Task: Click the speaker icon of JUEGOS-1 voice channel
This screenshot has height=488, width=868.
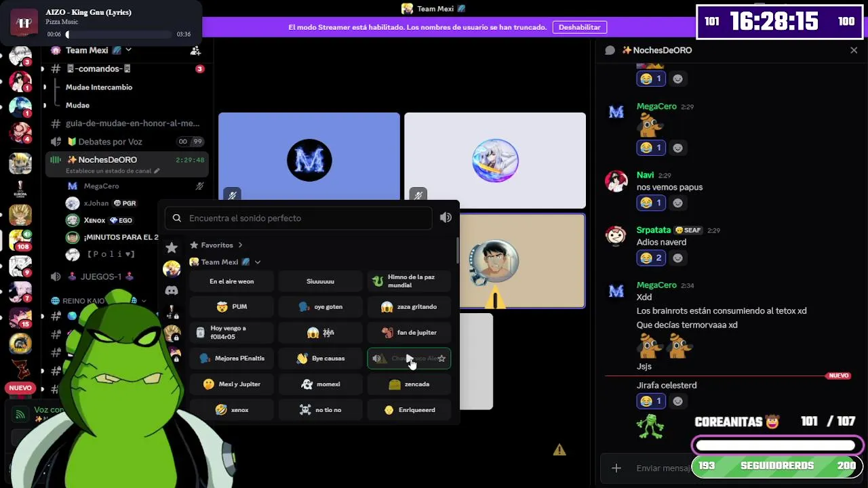Action: tap(56, 277)
